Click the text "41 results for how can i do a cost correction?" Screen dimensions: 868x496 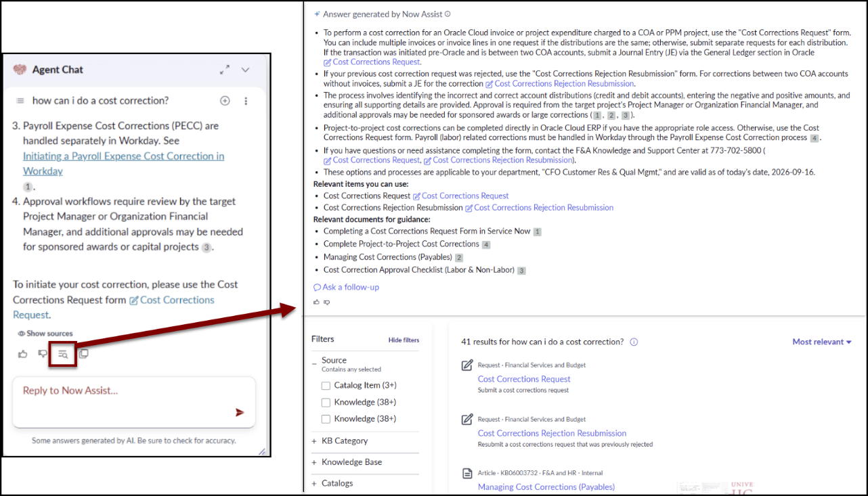point(542,342)
